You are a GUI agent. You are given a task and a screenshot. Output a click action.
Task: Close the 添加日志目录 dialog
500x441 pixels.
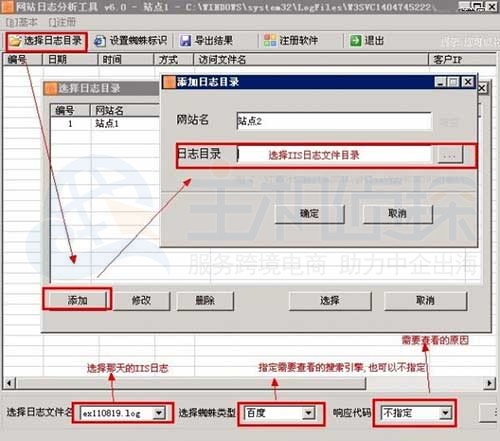pos(468,82)
